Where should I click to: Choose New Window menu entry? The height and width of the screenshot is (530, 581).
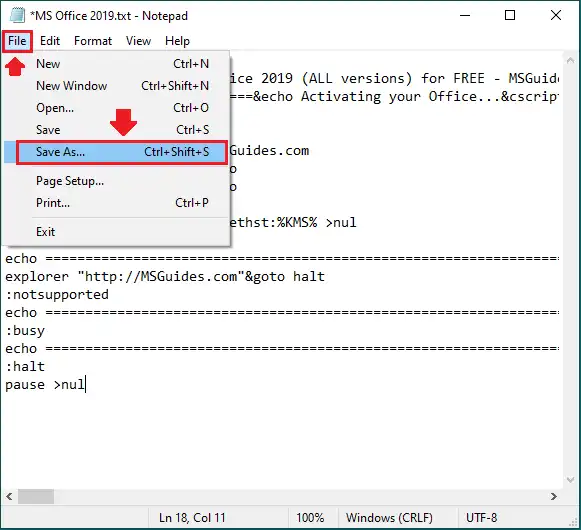point(116,86)
